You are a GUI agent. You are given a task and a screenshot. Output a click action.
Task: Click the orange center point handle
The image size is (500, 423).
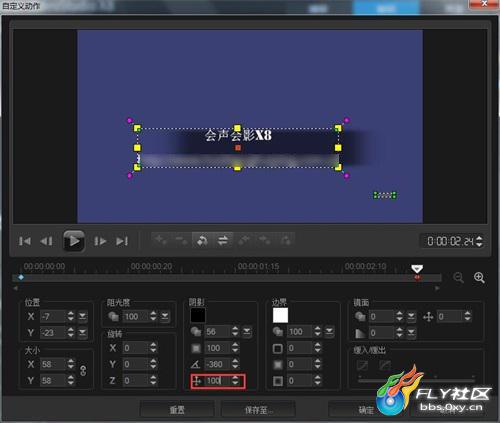238,148
